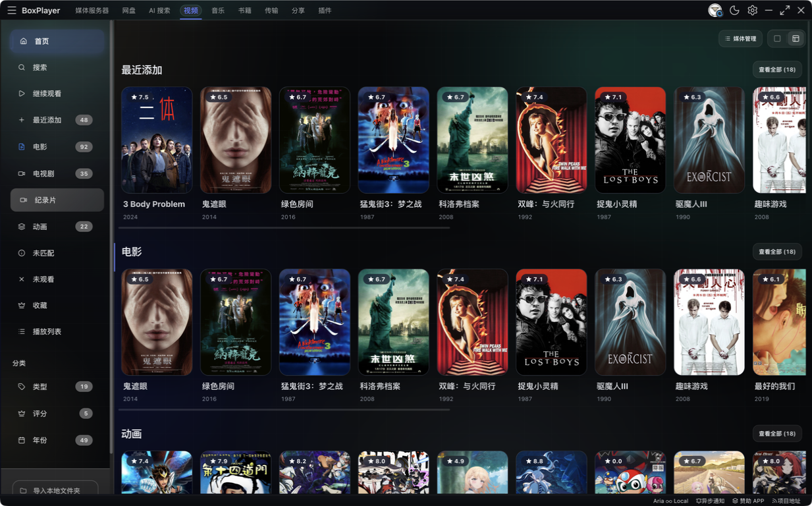
Task: View all 18 in 动画 section
Action: pyautogui.click(x=777, y=434)
